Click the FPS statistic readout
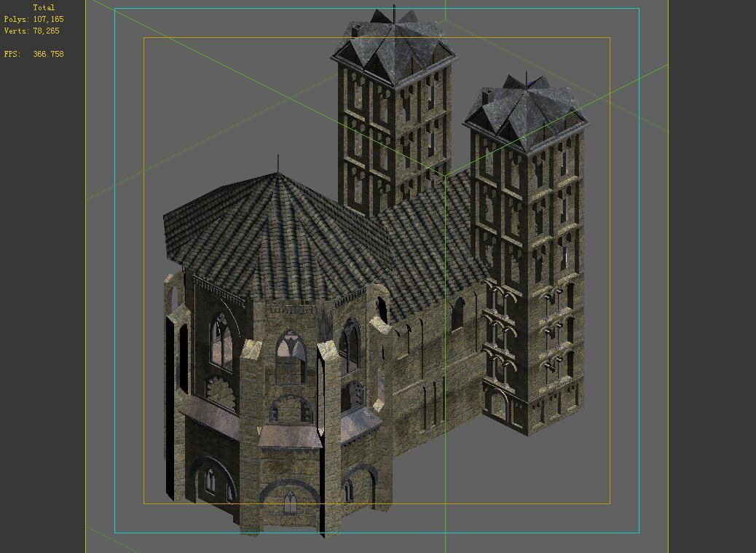Screen dimensions: 756x553 [34, 54]
